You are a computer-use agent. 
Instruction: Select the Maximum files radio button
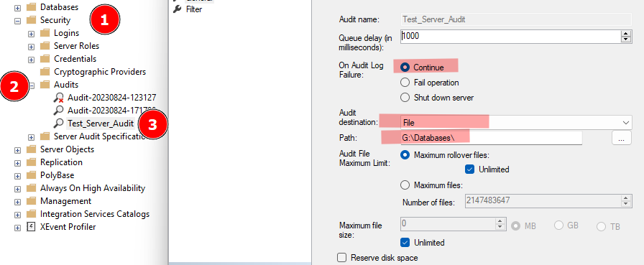coord(405,185)
